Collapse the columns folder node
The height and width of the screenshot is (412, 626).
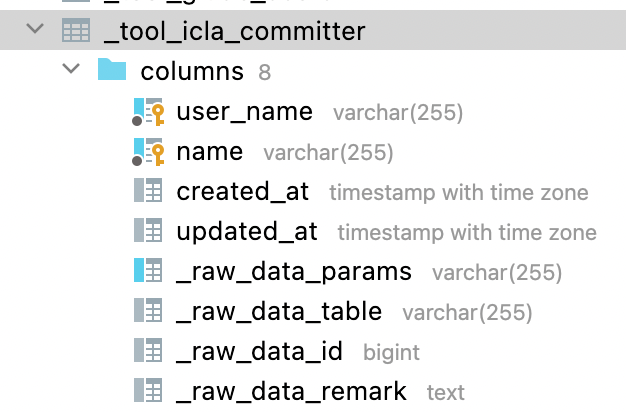(71, 70)
